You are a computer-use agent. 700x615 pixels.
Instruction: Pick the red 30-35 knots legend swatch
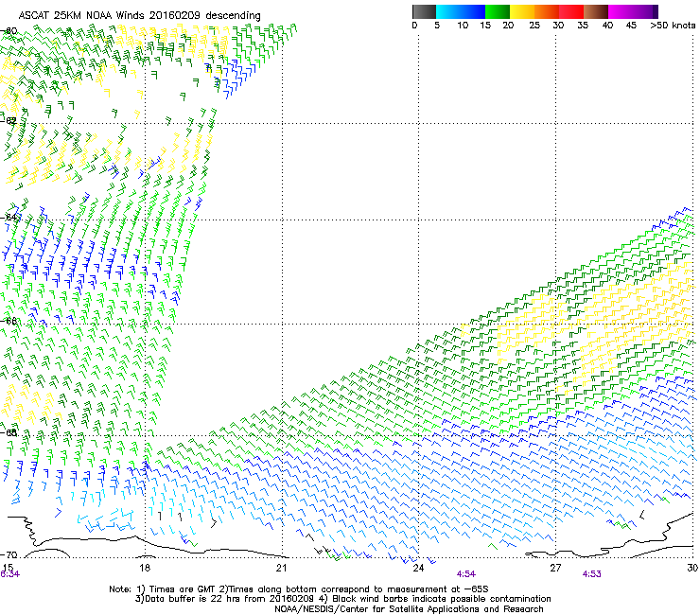[571, 11]
